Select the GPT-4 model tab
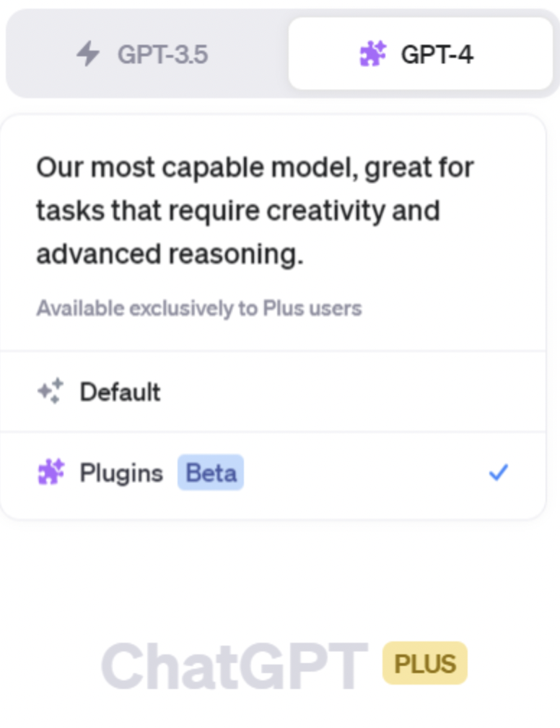 click(x=421, y=54)
